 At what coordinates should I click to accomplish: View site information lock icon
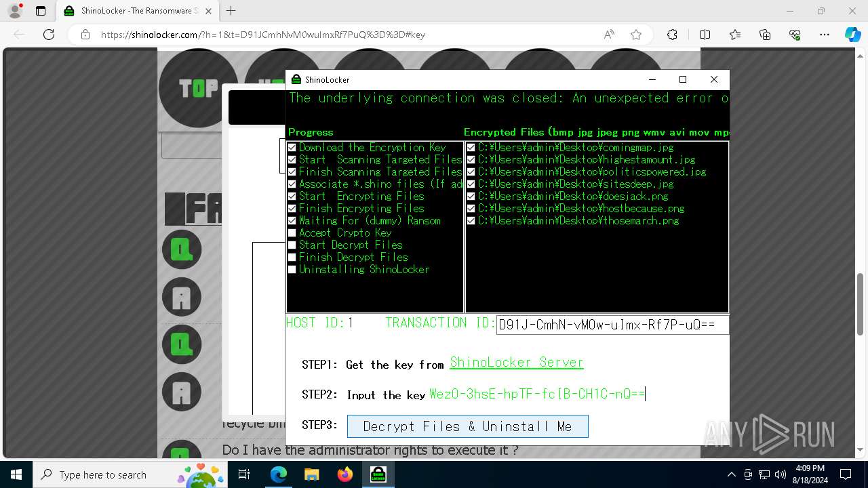click(x=85, y=35)
